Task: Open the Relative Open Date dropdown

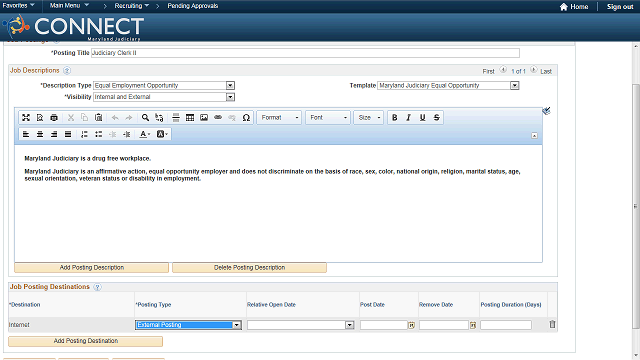Action: [x=349, y=325]
